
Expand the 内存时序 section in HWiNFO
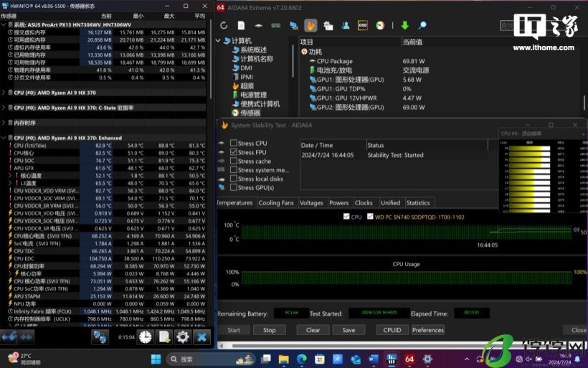point(4,123)
